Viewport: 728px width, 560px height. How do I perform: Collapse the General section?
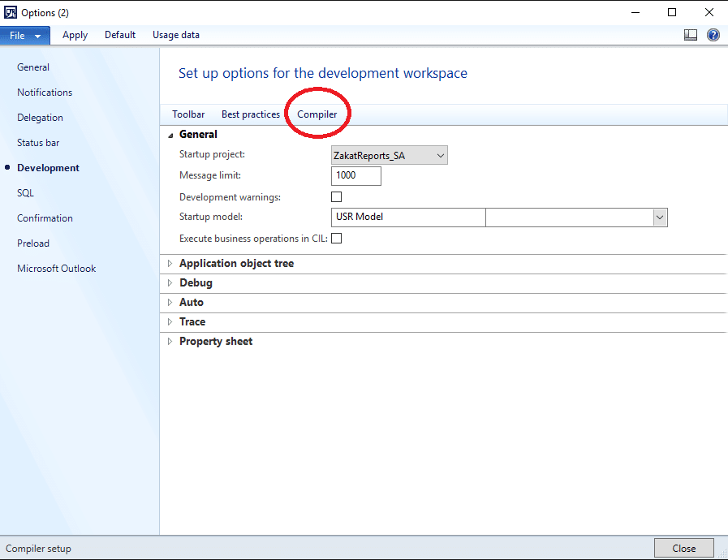click(170, 134)
